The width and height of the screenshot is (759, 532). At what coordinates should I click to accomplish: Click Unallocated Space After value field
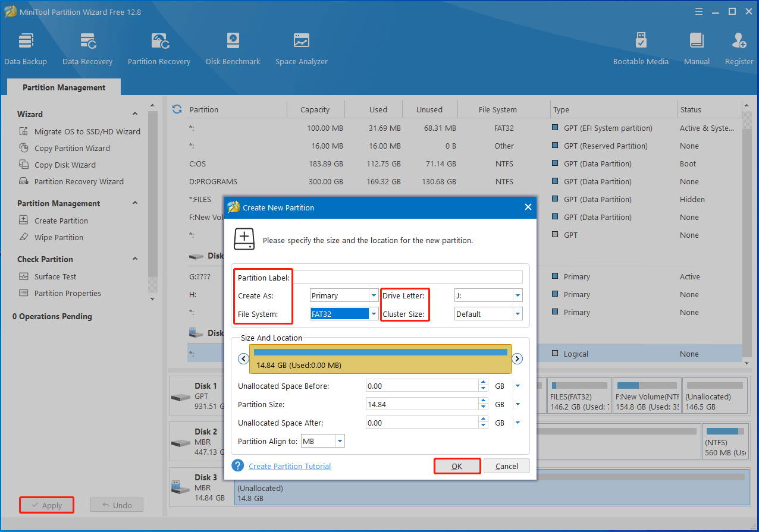coord(422,423)
